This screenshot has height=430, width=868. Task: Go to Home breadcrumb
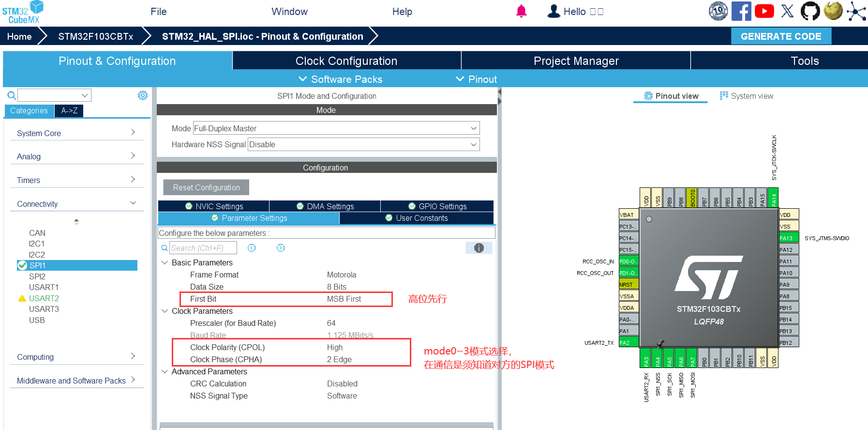click(x=19, y=36)
